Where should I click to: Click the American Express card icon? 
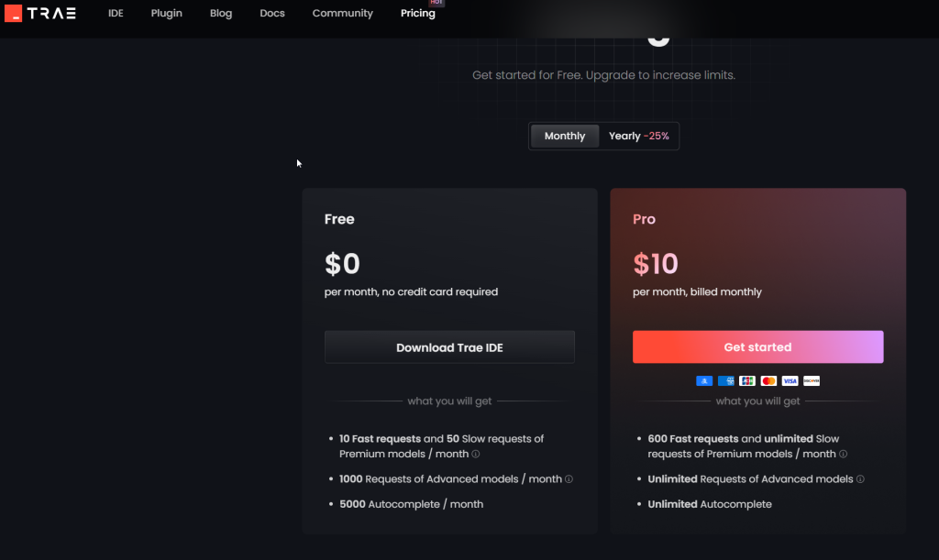click(726, 381)
